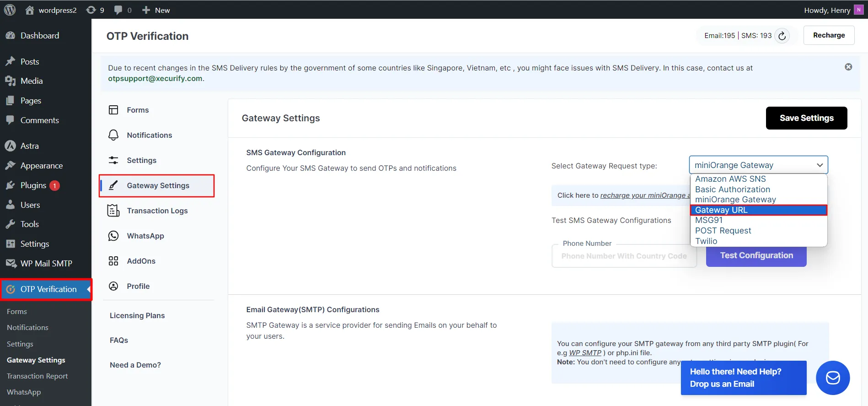
Task: Dismiss the SMS delivery notice
Action: 848,67
